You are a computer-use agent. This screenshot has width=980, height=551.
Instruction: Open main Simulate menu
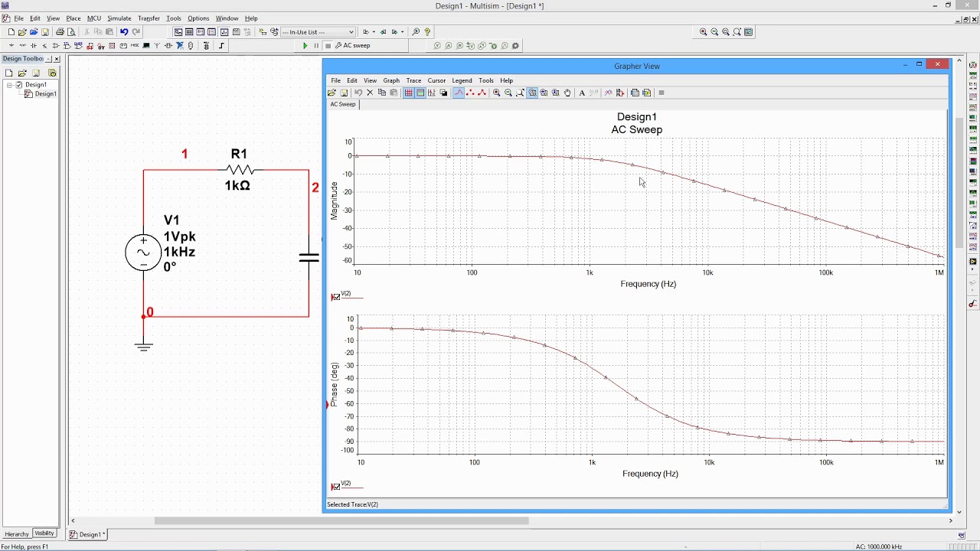pos(119,18)
